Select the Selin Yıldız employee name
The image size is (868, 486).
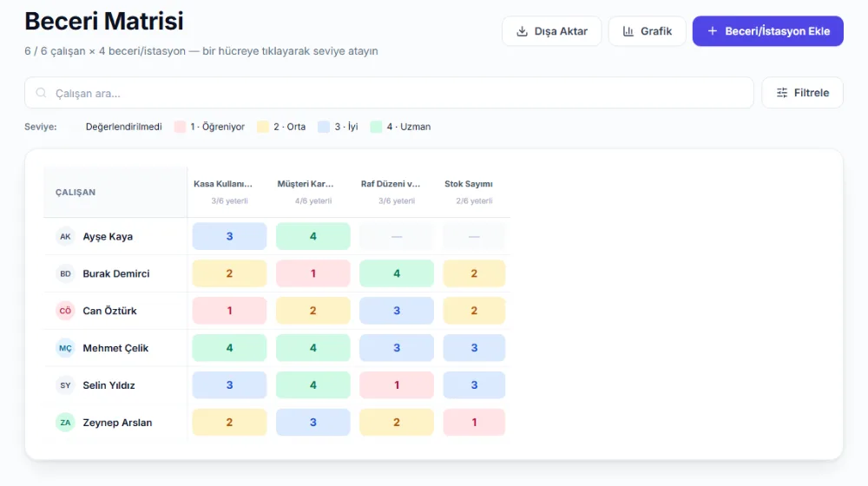pyautogui.click(x=109, y=384)
